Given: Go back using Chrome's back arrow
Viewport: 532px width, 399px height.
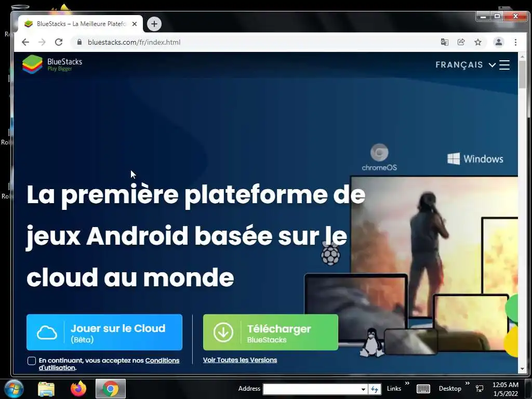Looking at the screenshot, I should pos(25,42).
